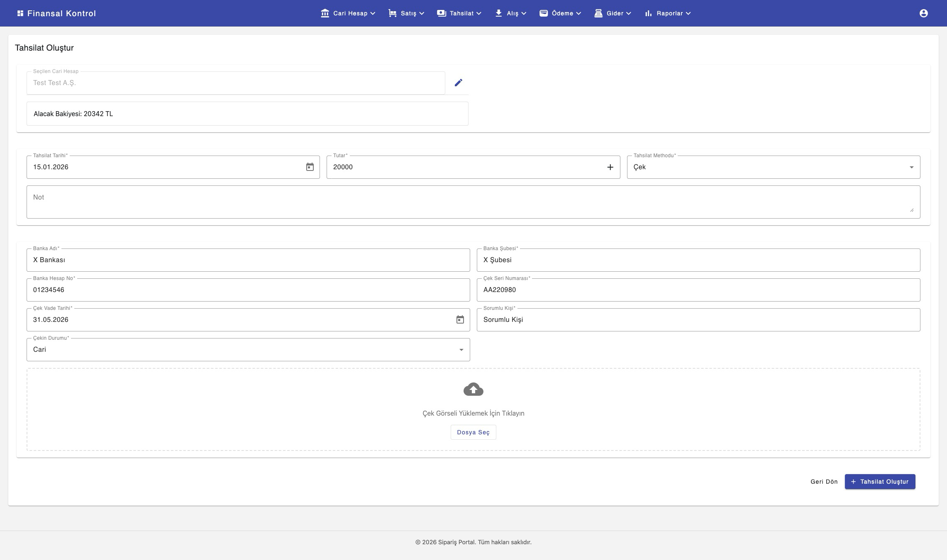
Task: Click the plus icon in Tutar field
Action: point(610,167)
